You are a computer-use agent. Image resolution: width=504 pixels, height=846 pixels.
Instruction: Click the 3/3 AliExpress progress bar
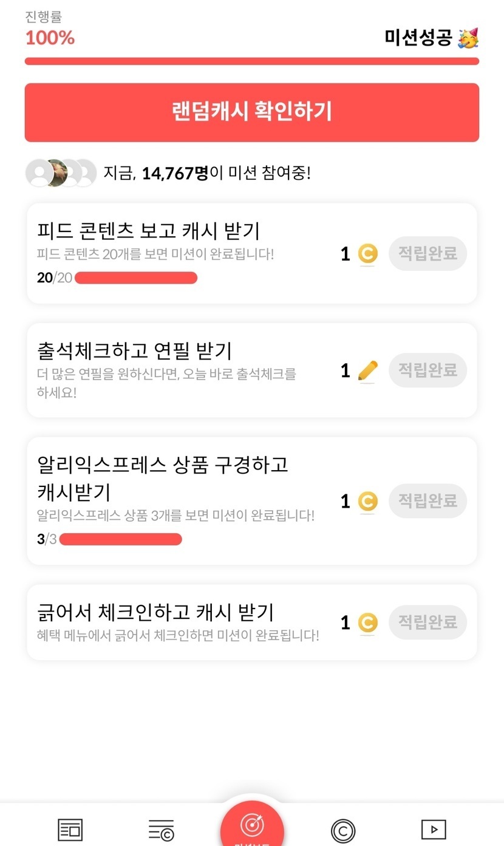point(121,539)
